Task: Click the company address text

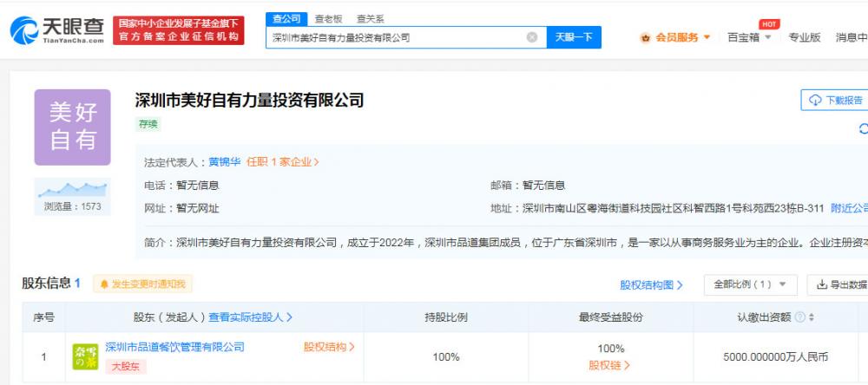Action: click(x=674, y=208)
